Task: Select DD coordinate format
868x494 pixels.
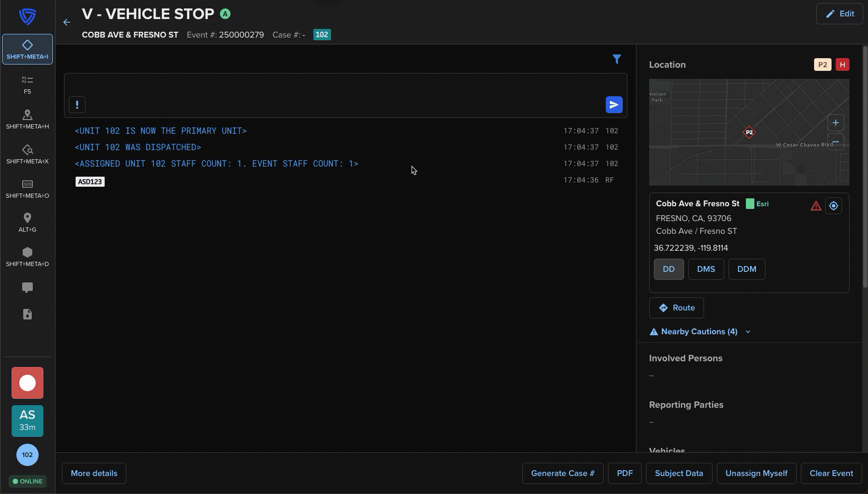Action: 669,269
